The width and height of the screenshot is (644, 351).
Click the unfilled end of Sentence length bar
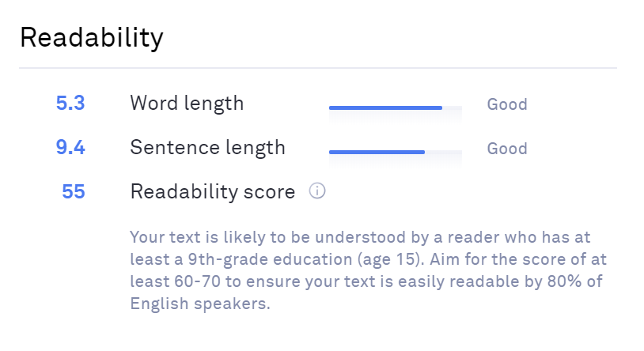coord(444,153)
